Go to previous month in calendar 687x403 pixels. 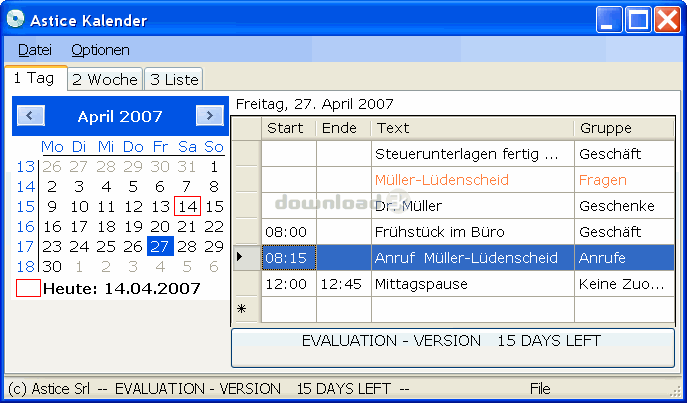pyautogui.click(x=31, y=116)
